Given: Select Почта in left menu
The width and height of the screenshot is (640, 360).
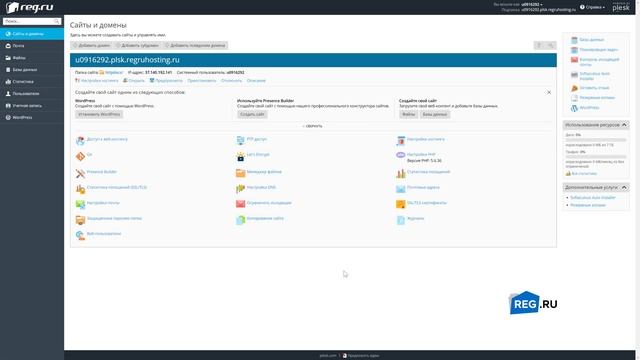Looking at the screenshot, I should click(x=32, y=46).
